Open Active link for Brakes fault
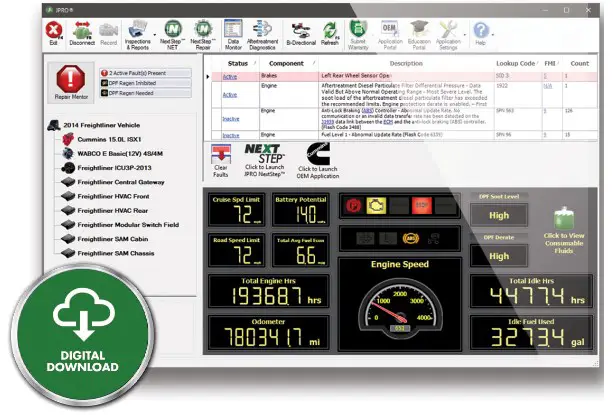Image resolution: width=613 pixels, height=415 pixels. tap(230, 77)
